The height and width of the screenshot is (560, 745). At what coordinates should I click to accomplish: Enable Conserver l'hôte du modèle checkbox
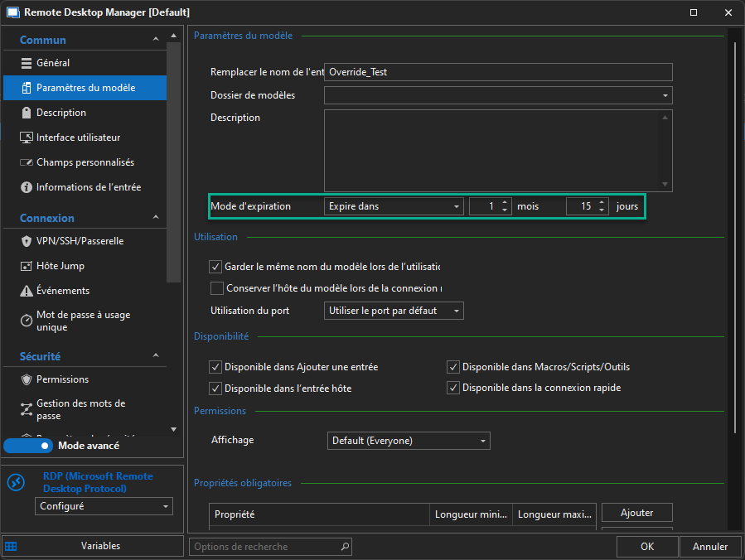[217, 288]
